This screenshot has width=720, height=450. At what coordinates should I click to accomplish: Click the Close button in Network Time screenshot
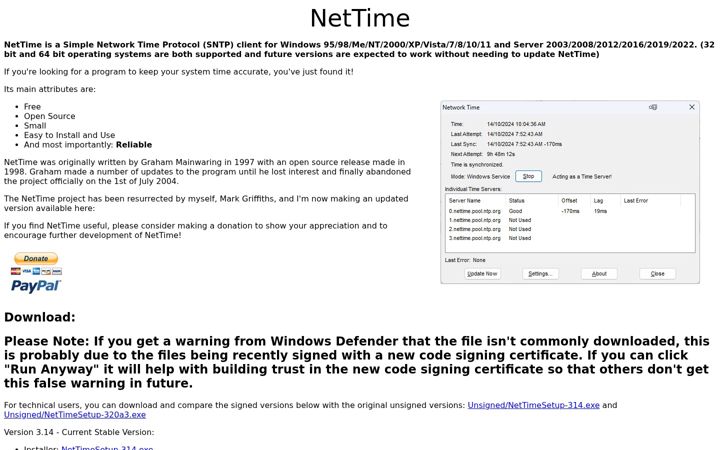click(658, 274)
